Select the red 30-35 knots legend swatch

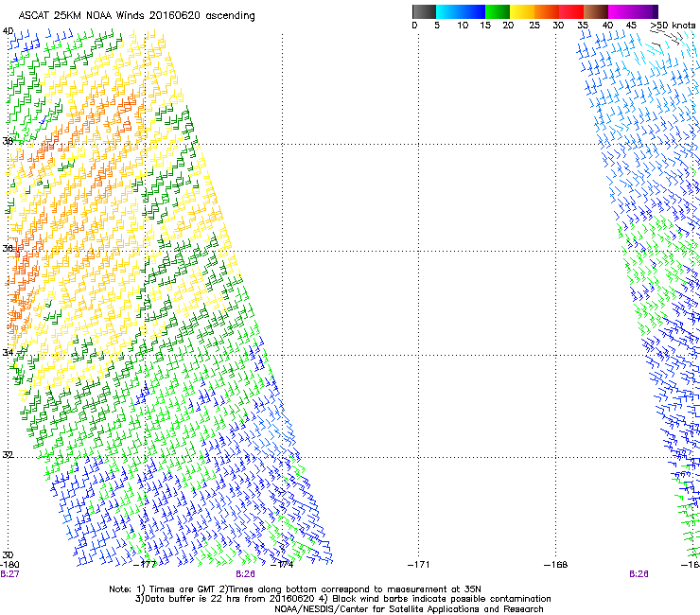571,11
